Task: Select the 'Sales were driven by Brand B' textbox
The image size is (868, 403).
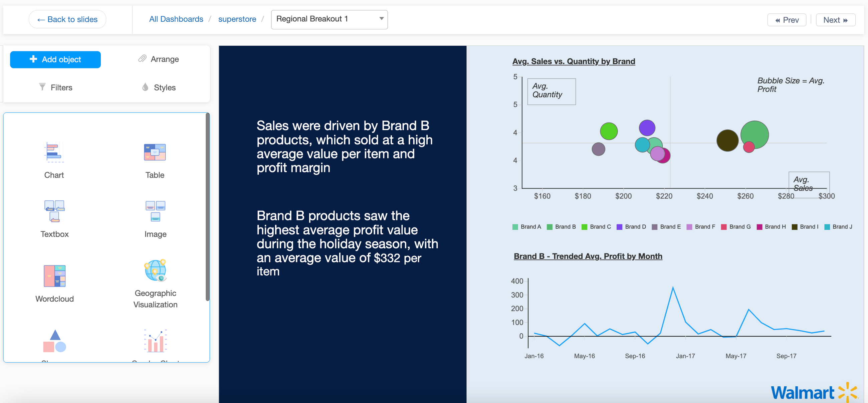Action: [345, 146]
